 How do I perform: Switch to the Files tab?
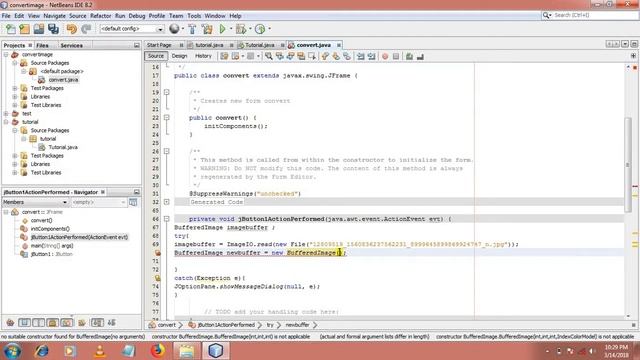tap(42, 45)
